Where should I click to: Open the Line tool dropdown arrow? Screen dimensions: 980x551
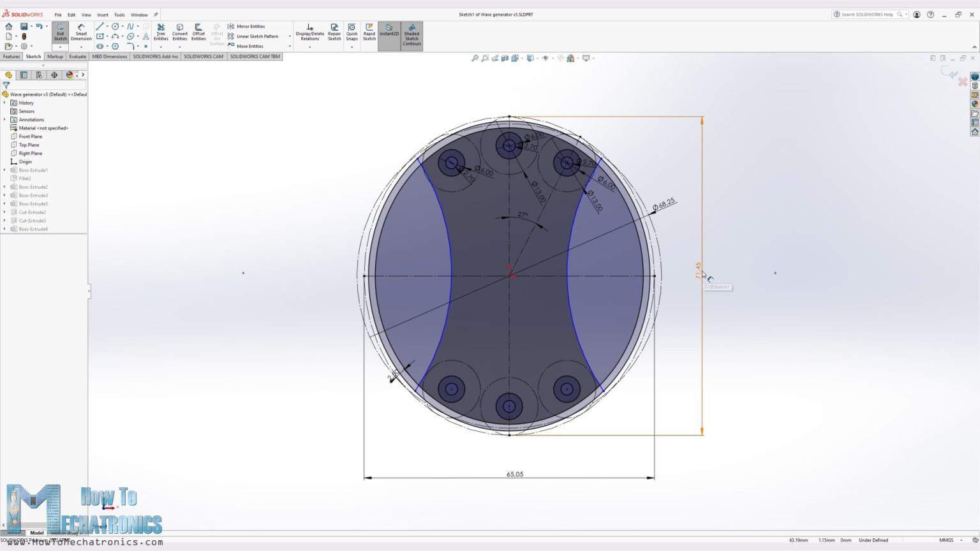[106, 26]
